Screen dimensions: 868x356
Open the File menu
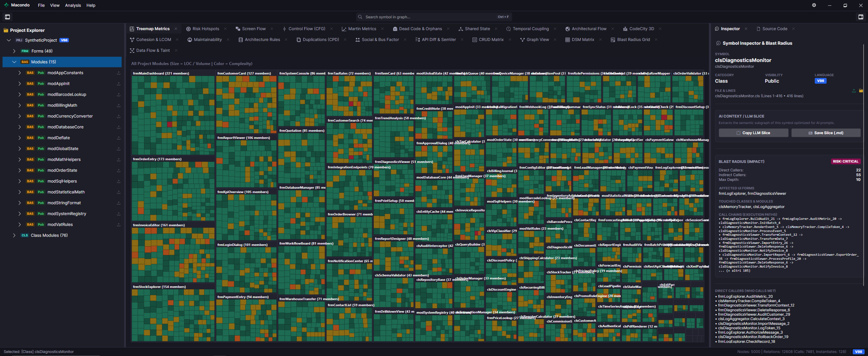coord(41,5)
